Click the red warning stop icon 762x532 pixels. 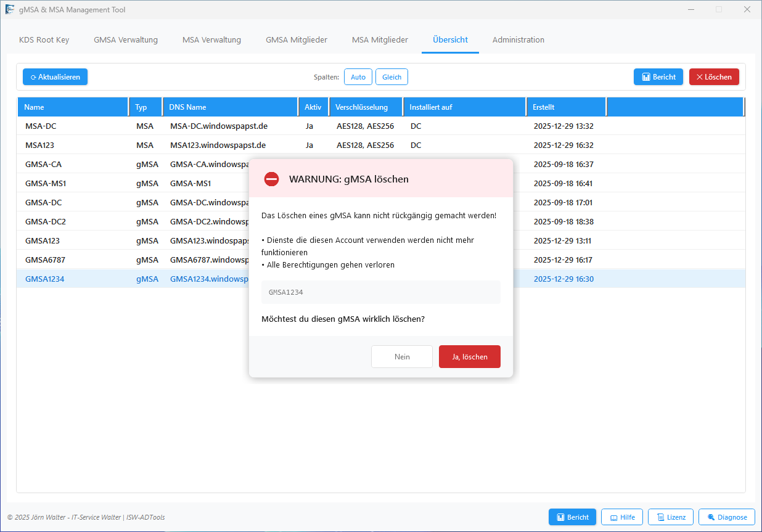point(271,179)
